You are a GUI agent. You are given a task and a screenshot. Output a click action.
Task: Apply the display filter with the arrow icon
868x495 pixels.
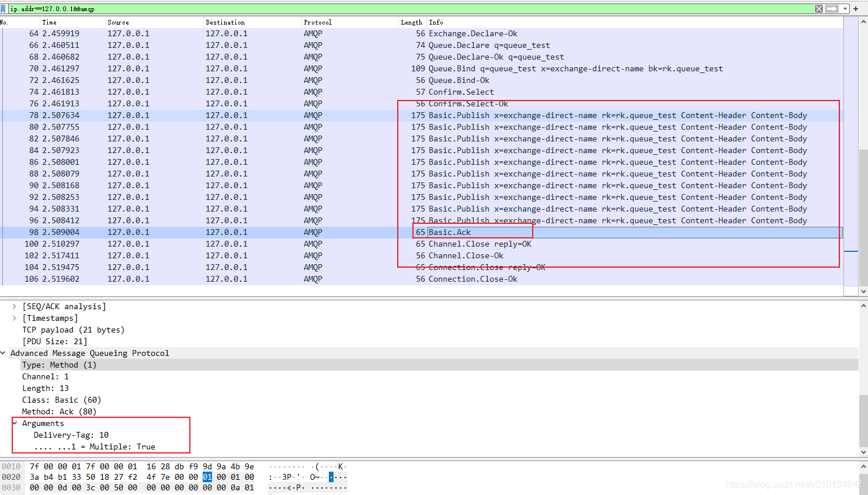tap(832, 9)
